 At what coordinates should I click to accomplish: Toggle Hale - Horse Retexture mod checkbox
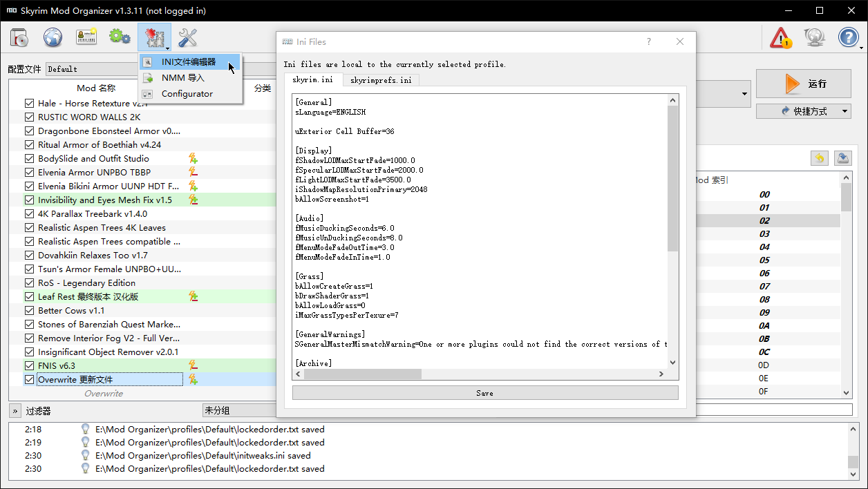[29, 104]
